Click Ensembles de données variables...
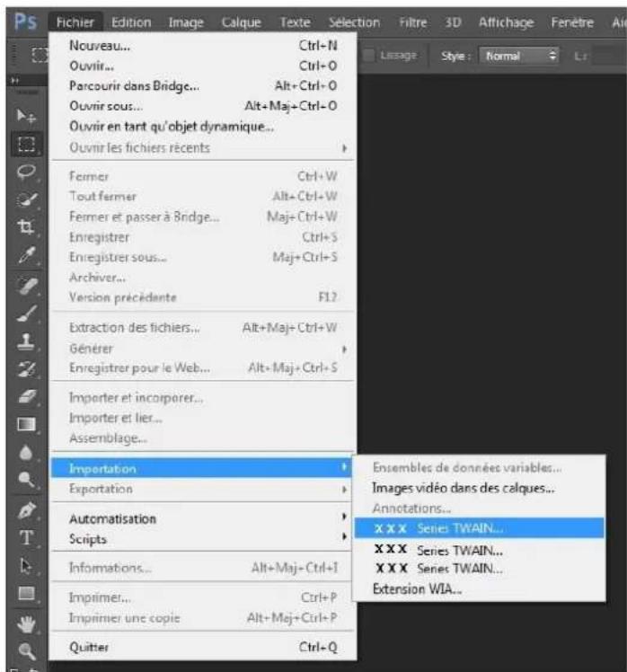Viewport: 627px width, 672px height. [479, 467]
